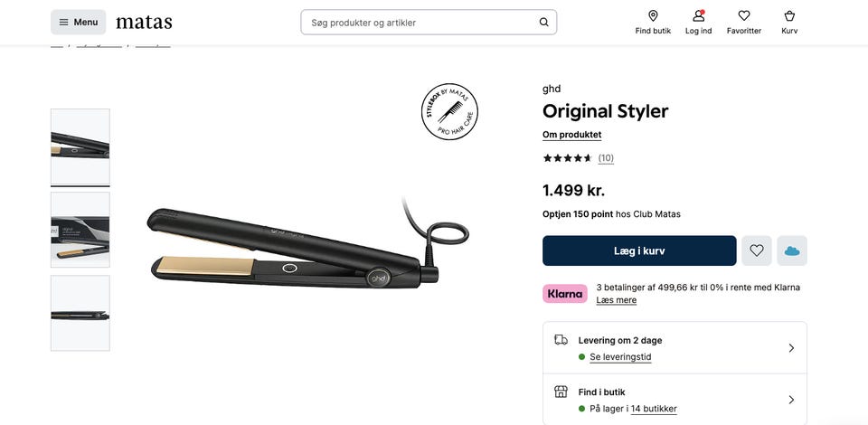Click the Læg i kurv button
The height and width of the screenshot is (425, 868).
pyautogui.click(x=639, y=250)
